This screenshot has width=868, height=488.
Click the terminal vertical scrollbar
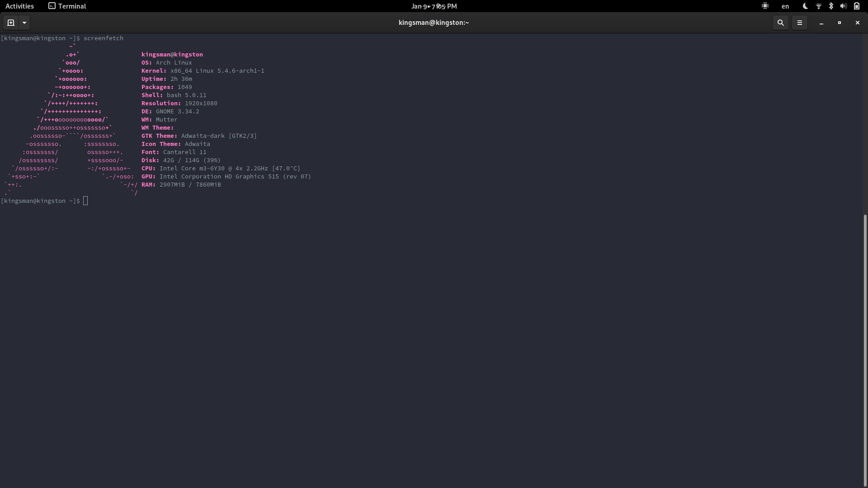point(865,350)
